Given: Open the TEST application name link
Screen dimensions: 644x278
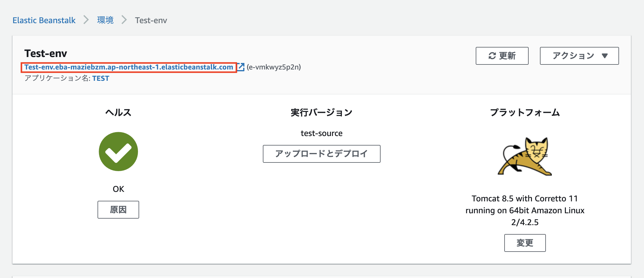Looking at the screenshot, I should click(x=101, y=78).
